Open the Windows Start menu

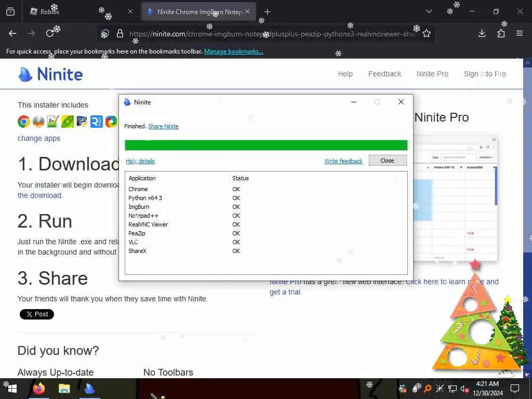pos(12,389)
